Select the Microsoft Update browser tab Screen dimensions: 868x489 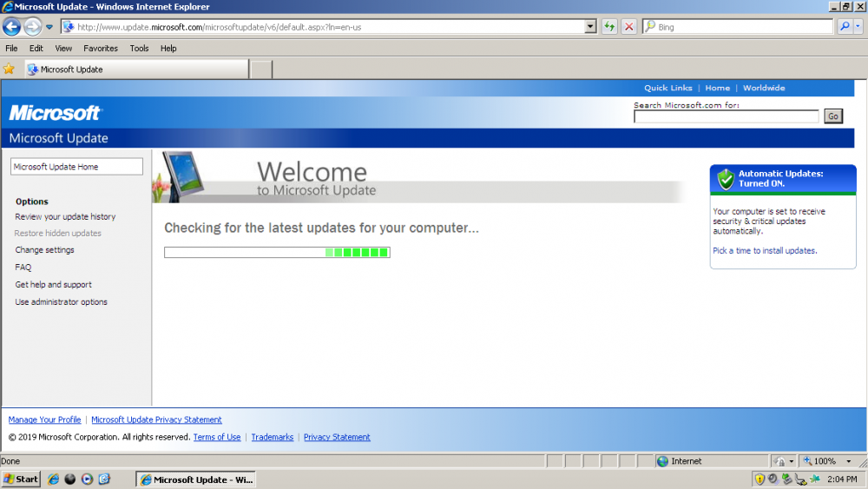[x=137, y=69]
